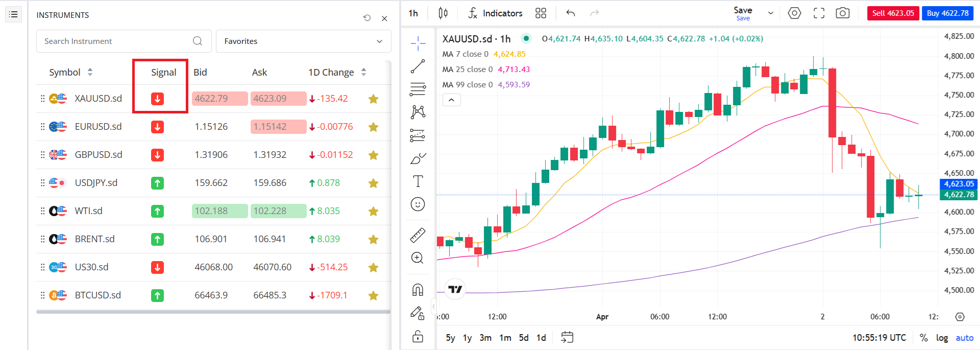Image resolution: width=980 pixels, height=350 pixels.
Task: Take a chart snapshot with camera
Action: click(x=843, y=13)
